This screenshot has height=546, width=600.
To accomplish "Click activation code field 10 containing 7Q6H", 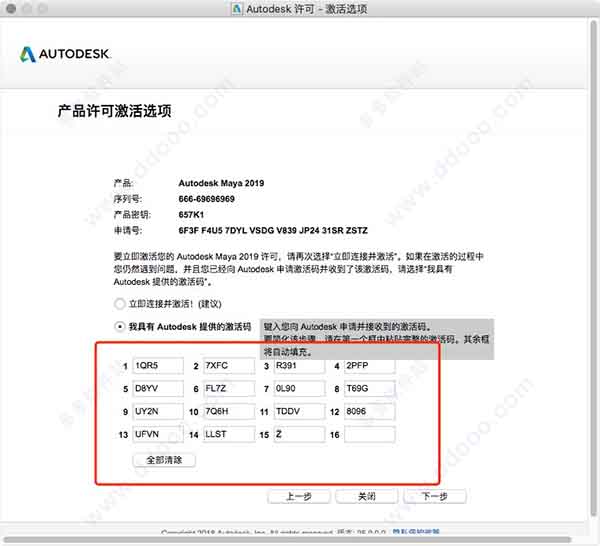I will (228, 412).
